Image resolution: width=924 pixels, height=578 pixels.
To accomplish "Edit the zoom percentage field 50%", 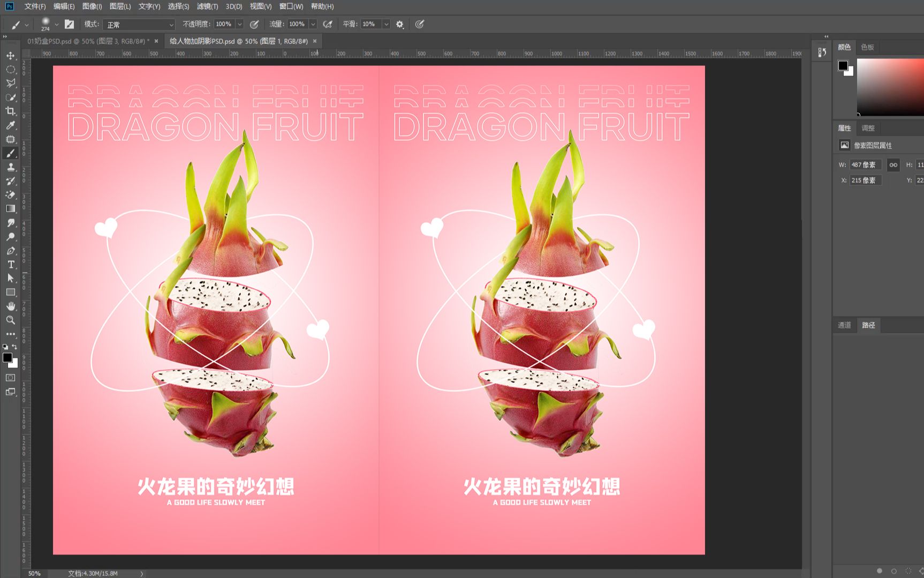I will [x=35, y=574].
